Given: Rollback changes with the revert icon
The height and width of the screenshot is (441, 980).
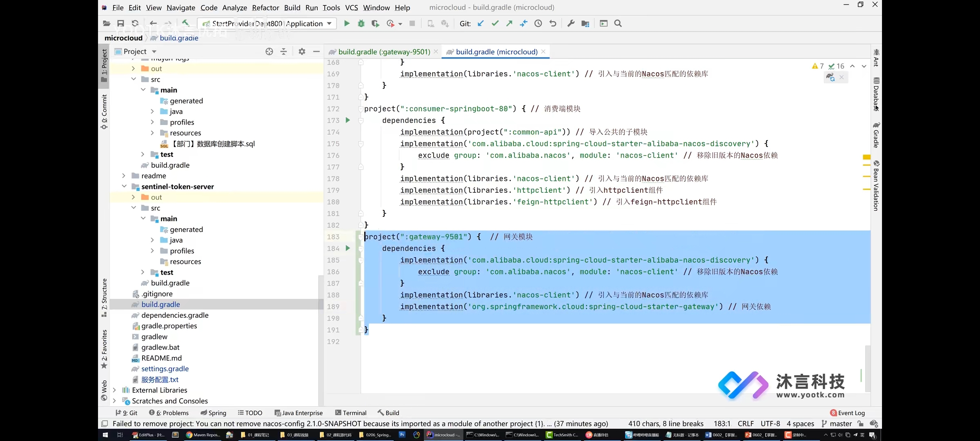Looking at the screenshot, I should point(553,24).
